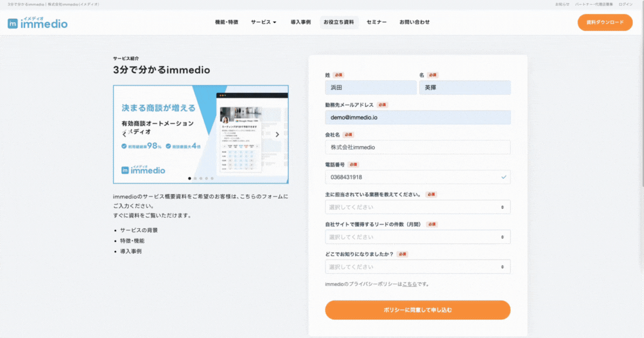Open the 主に担当されている業務 dropdown
644x338 pixels.
point(417,207)
